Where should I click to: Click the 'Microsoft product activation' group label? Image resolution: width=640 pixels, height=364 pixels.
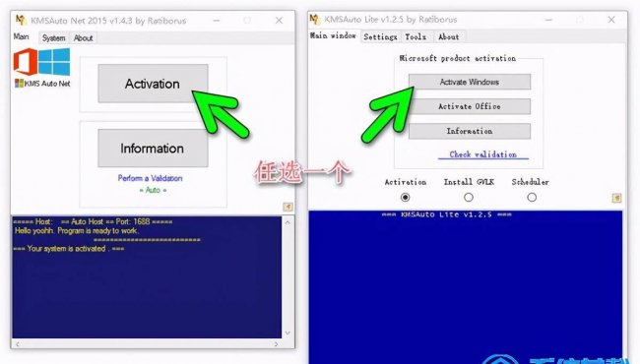458,58
